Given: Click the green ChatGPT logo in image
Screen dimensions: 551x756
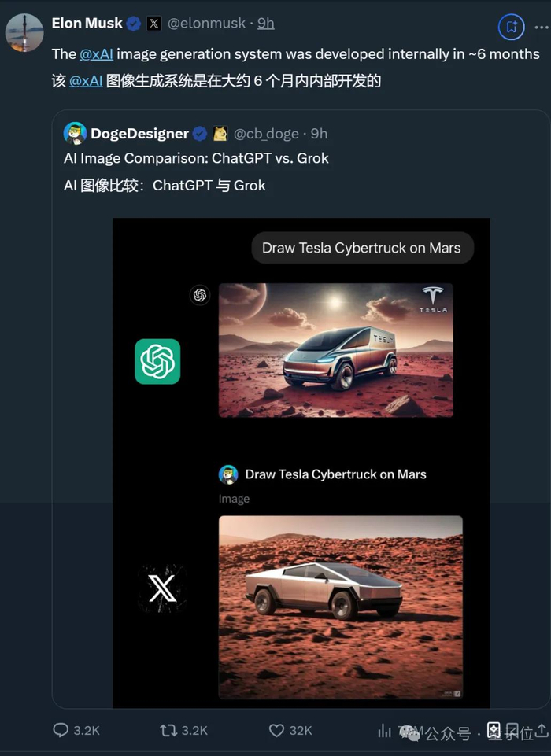Looking at the screenshot, I should pos(157,362).
